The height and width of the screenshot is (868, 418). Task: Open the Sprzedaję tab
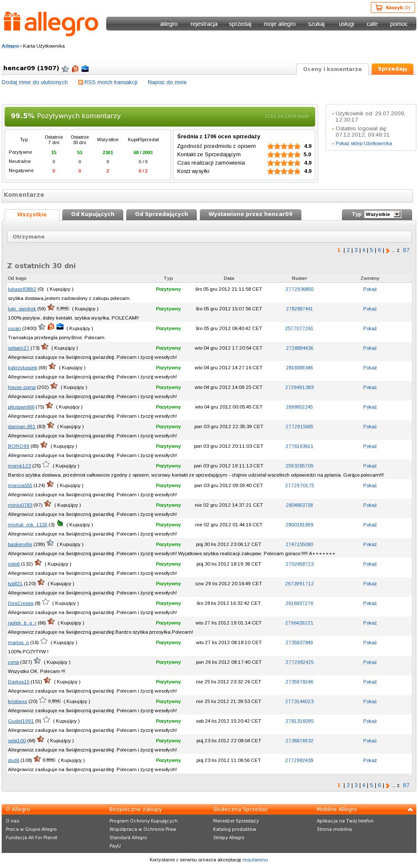click(x=393, y=69)
